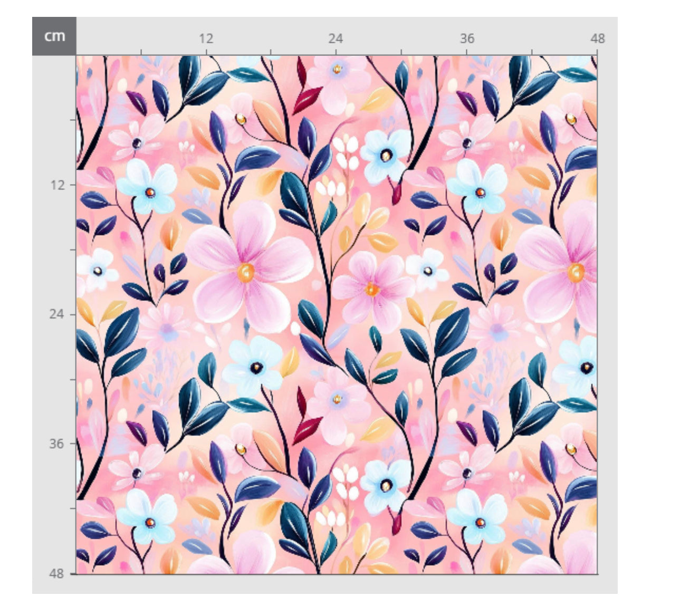The width and height of the screenshot is (680, 616).
Task: Click the 36 label on the vertical ruler
Action: click(57, 444)
